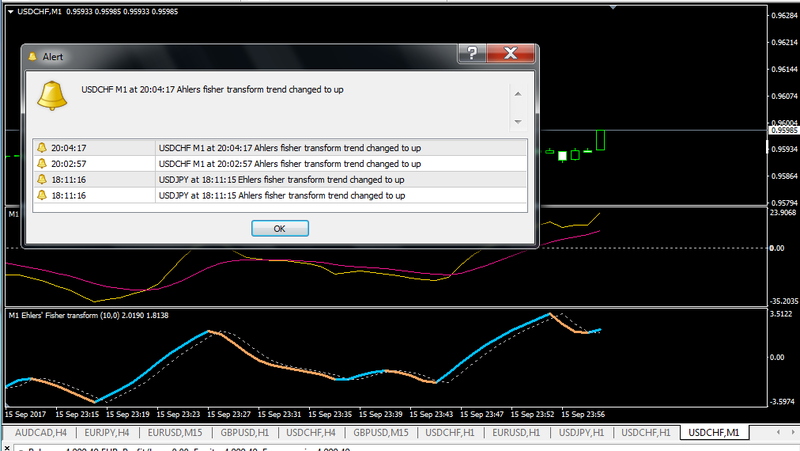This screenshot has width=800, height=451.
Task: Click the white-filled candlestick on the price chart
Action: pos(562,156)
